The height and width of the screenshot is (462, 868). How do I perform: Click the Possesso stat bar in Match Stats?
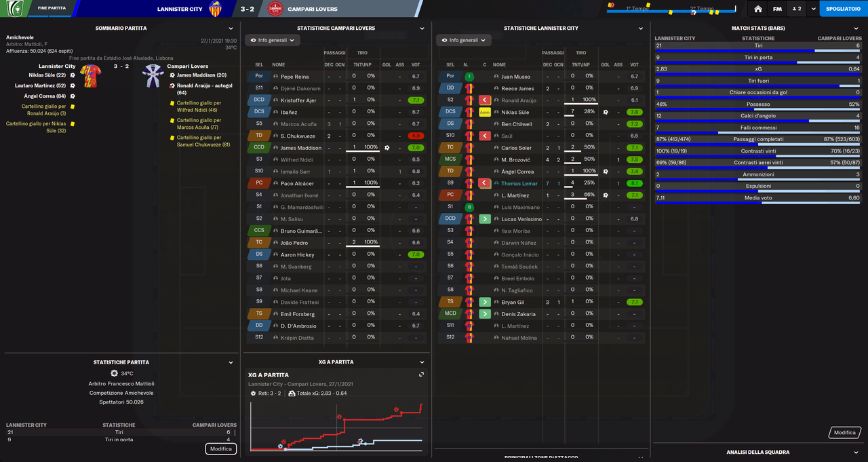tap(757, 107)
